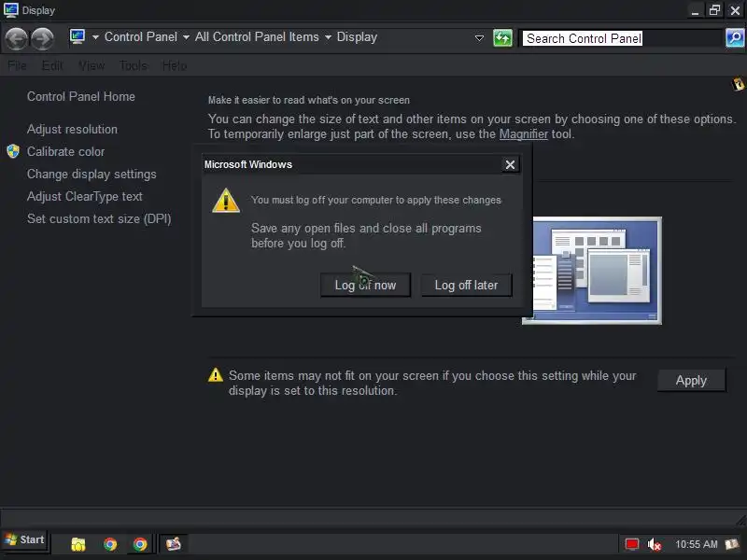Click the search magnifier icon
747x560 pixels.
pos(735,37)
